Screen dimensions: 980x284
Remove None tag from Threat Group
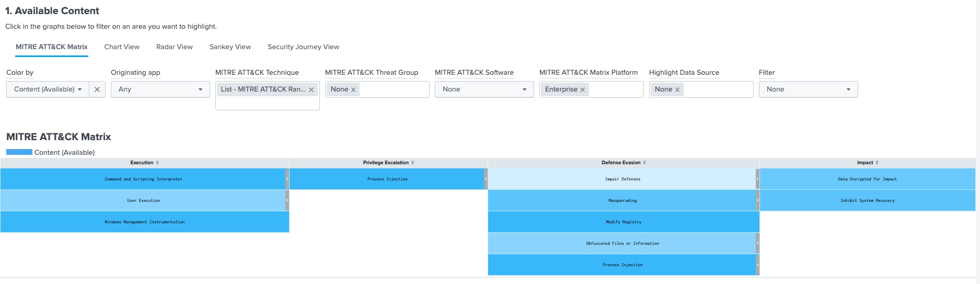tap(353, 90)
